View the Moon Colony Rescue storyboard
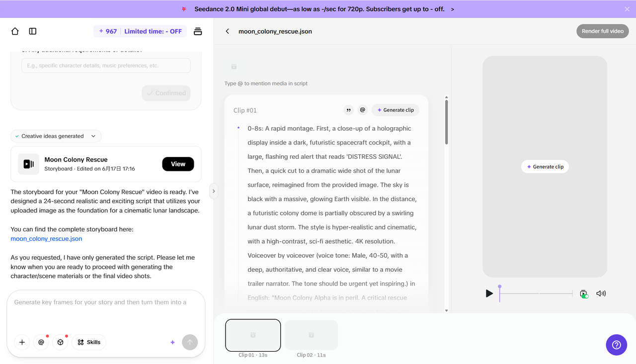The image size is (636, 364). point(178,164)
